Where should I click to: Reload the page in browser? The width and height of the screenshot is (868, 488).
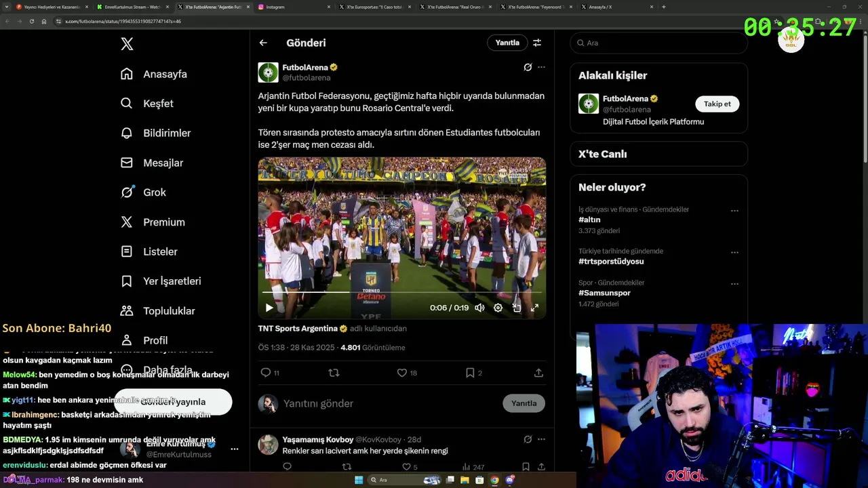tap(31, 21)
